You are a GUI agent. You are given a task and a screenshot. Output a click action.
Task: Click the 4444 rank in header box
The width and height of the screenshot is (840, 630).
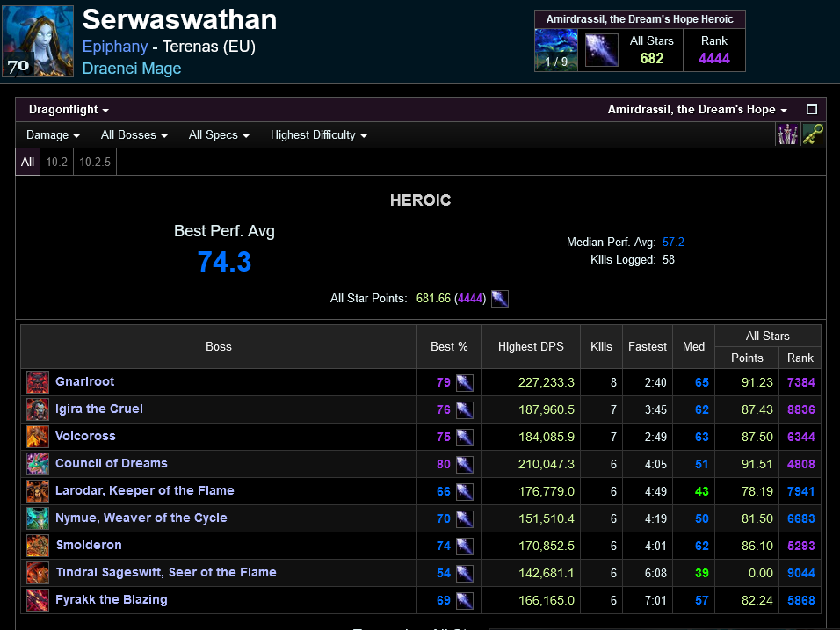[x=714, y=58]
